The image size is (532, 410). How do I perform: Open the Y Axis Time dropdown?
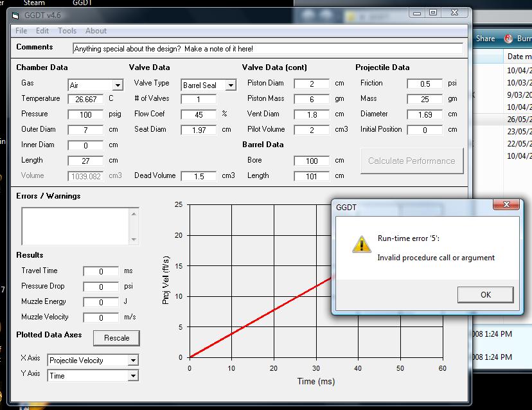pyautogui.click(x=133, y=376)
